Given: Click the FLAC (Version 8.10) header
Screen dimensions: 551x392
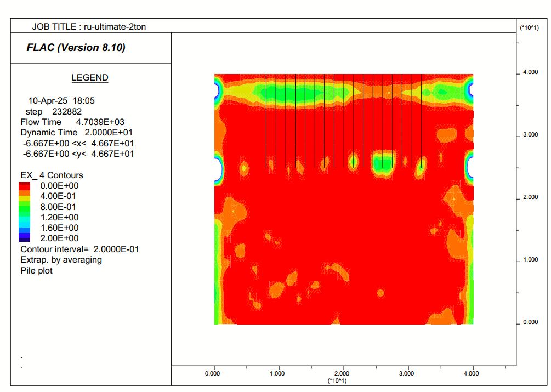Looking at the screenshot, I should [x=76, y=48].
